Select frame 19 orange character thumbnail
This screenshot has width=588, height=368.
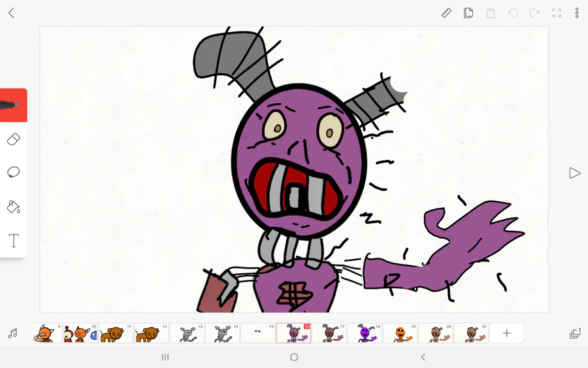click(400, 333)
